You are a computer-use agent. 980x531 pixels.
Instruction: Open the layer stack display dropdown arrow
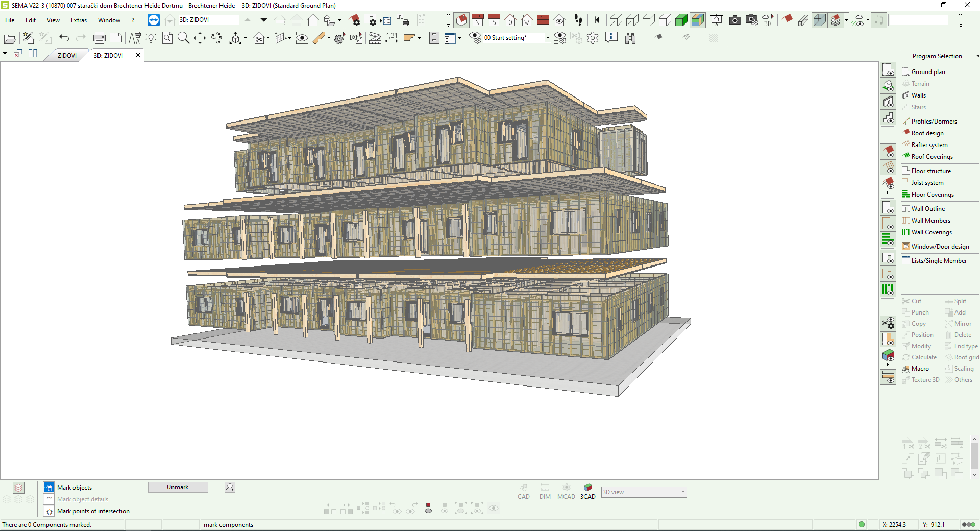coord(846,20)
